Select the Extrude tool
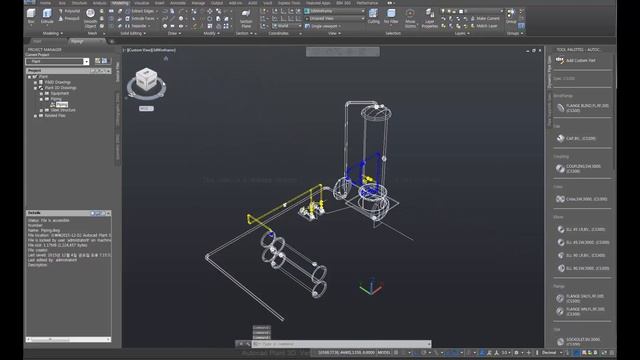640x360 pixels. click(x=47, y=16)
